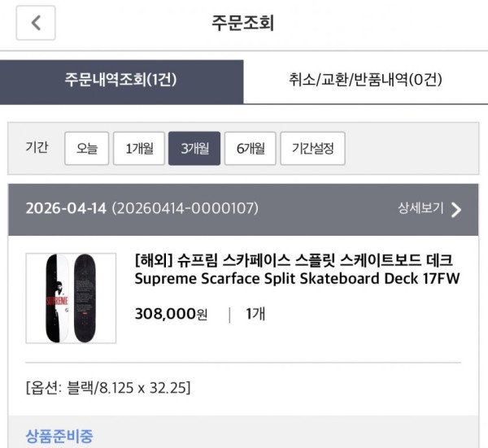Click the 308,000원 price
The height and width of the screenshot is (448, 488).
(172, 315)
